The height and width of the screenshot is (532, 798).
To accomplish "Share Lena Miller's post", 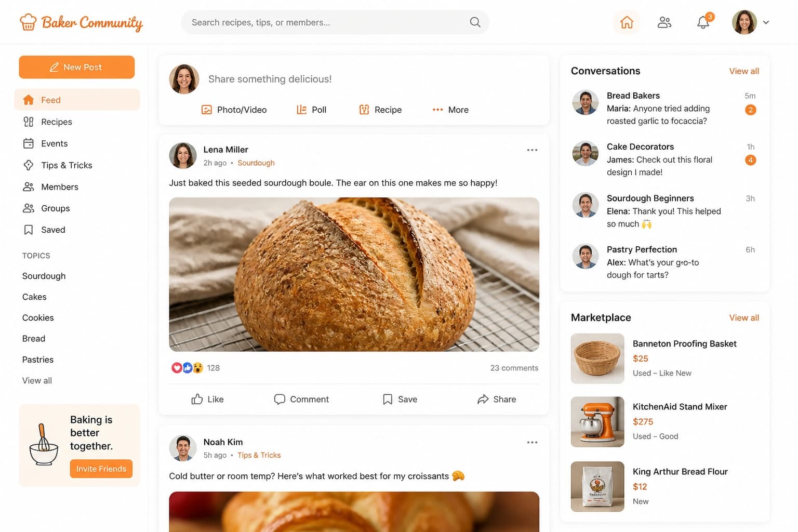I will coord(497,399).
